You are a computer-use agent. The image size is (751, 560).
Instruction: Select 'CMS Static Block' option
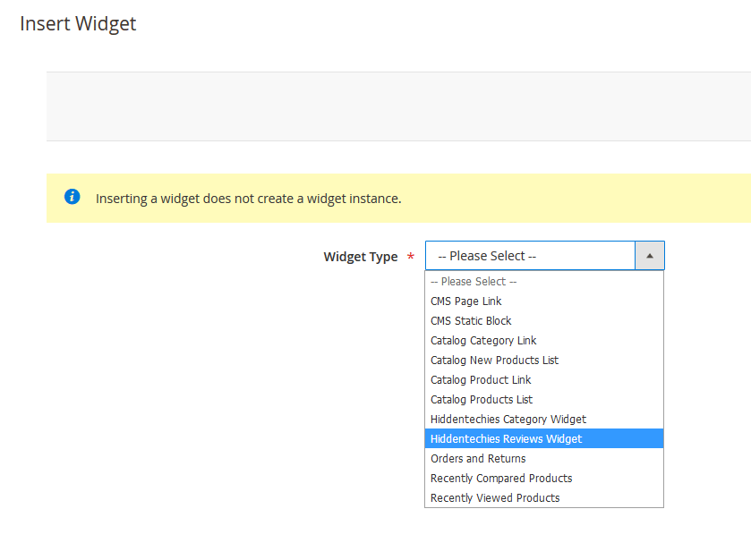click(x=471, y=321)
